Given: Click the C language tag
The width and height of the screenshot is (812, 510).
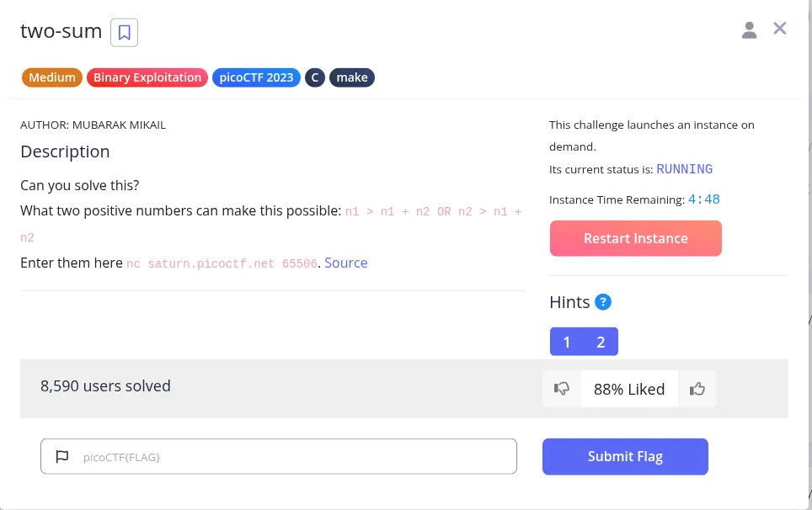Looking at the screenshot, I should pos(314,77).
